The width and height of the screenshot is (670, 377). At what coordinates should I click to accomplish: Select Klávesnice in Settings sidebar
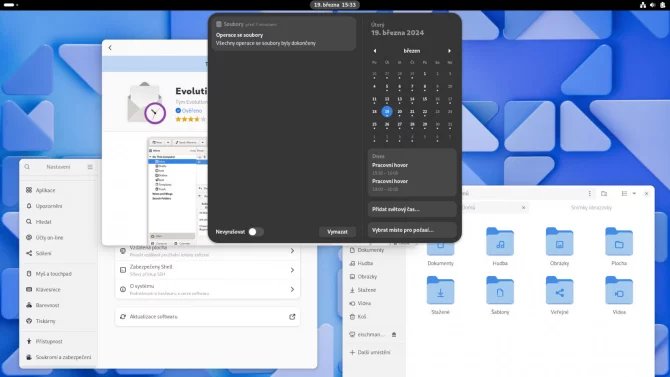pos(59,289)
